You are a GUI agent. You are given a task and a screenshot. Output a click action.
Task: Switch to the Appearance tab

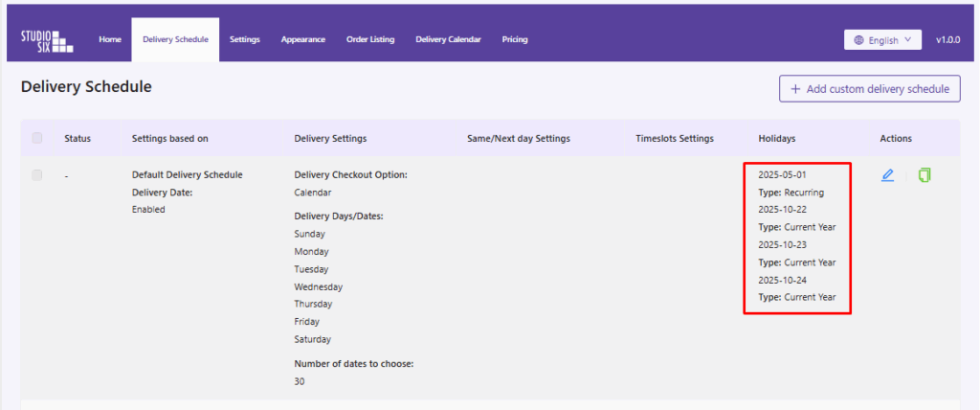(302, 40)
